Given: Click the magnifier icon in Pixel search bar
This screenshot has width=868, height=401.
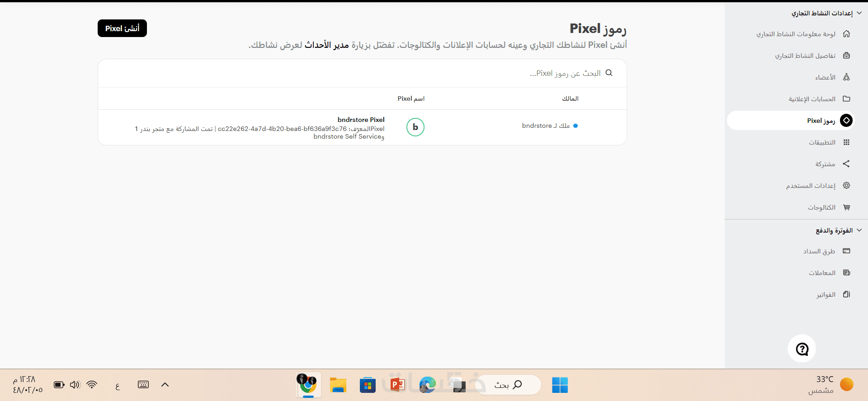Looking at the screenshot, I should point(609,73).
